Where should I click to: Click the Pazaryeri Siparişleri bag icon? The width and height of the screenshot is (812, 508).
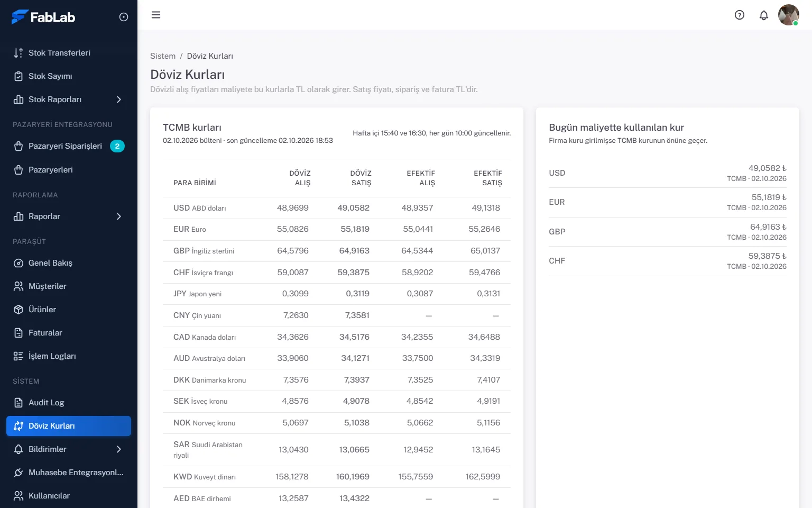pyautogui.click(x=19, y=146)
